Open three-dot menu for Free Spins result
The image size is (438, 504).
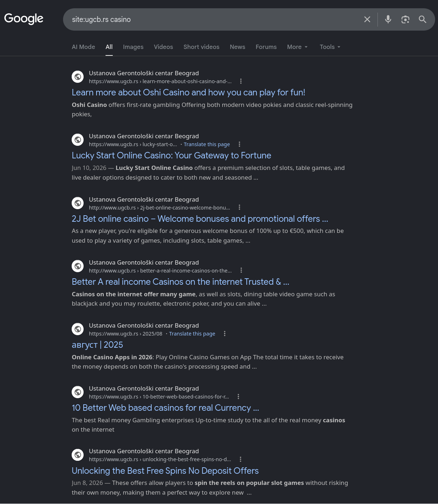point(240,459)
